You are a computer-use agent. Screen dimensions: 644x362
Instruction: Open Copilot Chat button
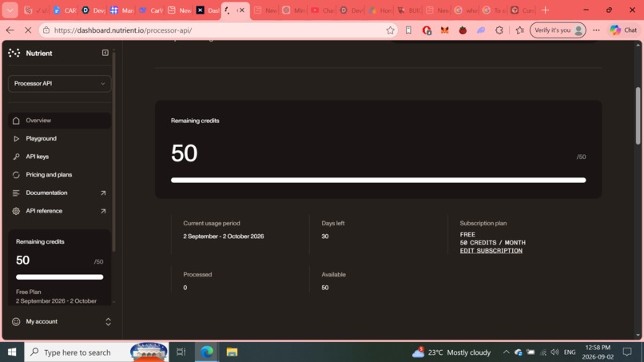click(x=623, y=30)
